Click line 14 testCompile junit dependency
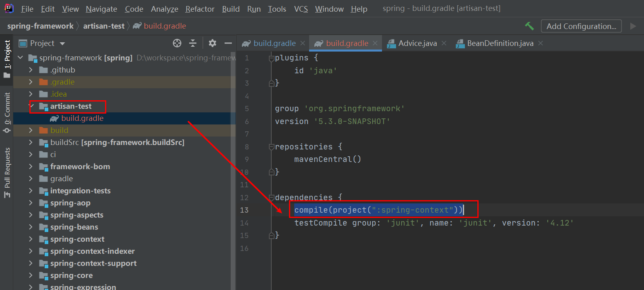The image size is (644, 290). [x=434, y=223]
